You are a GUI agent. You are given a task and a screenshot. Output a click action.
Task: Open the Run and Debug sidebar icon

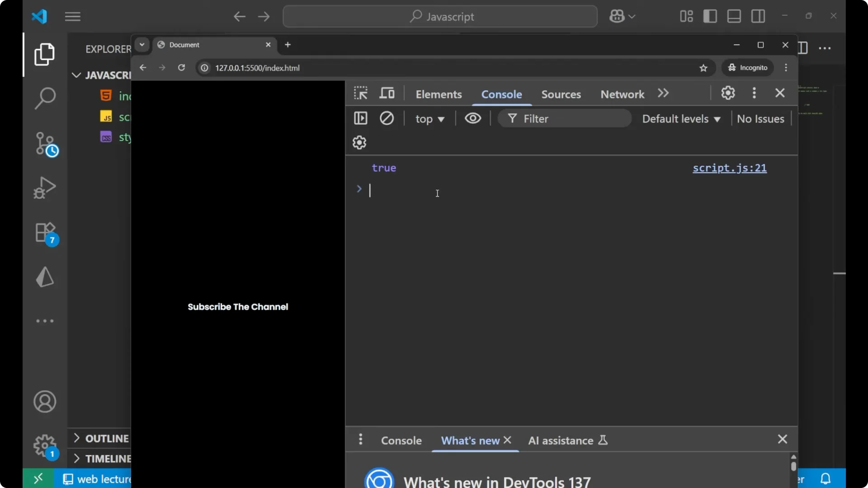[45, 188]
